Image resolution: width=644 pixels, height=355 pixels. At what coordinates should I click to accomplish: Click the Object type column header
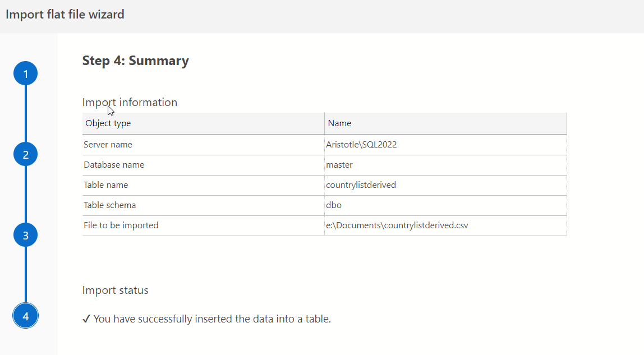click(108, 123)
